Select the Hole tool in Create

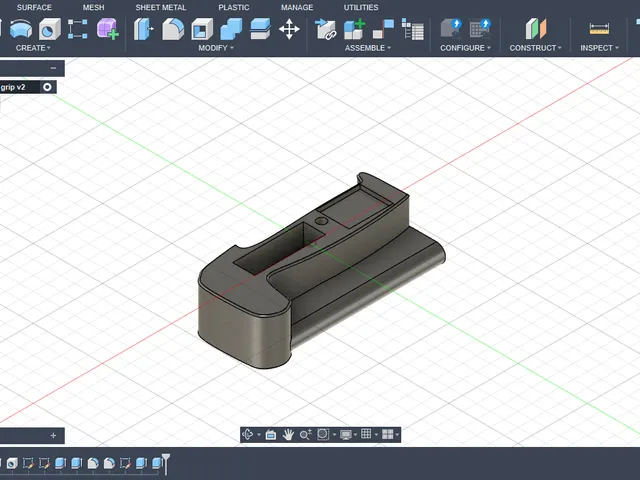[50, 29]
